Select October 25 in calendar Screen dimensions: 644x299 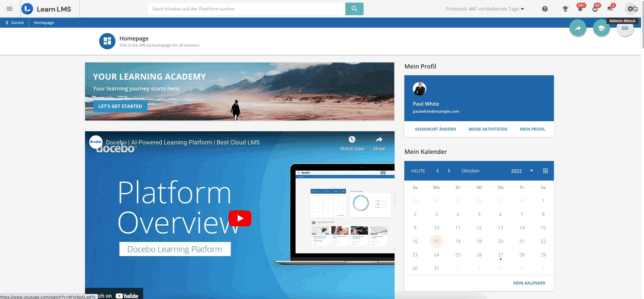click(x=458, y=255)
